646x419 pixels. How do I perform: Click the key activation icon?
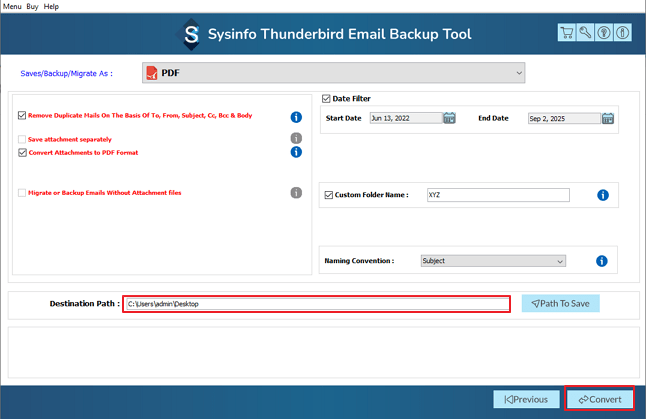(x=585, y=33)
